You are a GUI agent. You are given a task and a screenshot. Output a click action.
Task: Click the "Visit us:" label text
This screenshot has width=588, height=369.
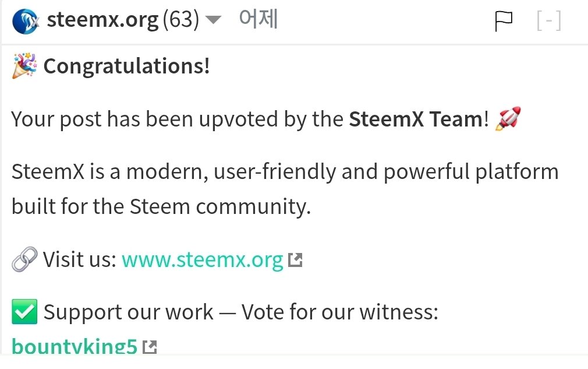[80, 259]
